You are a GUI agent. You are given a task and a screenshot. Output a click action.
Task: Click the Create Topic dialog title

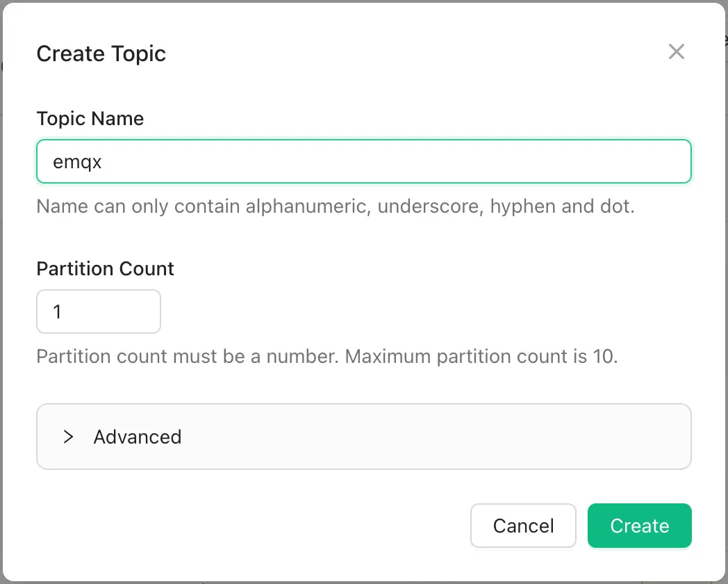tap(101, 54)
